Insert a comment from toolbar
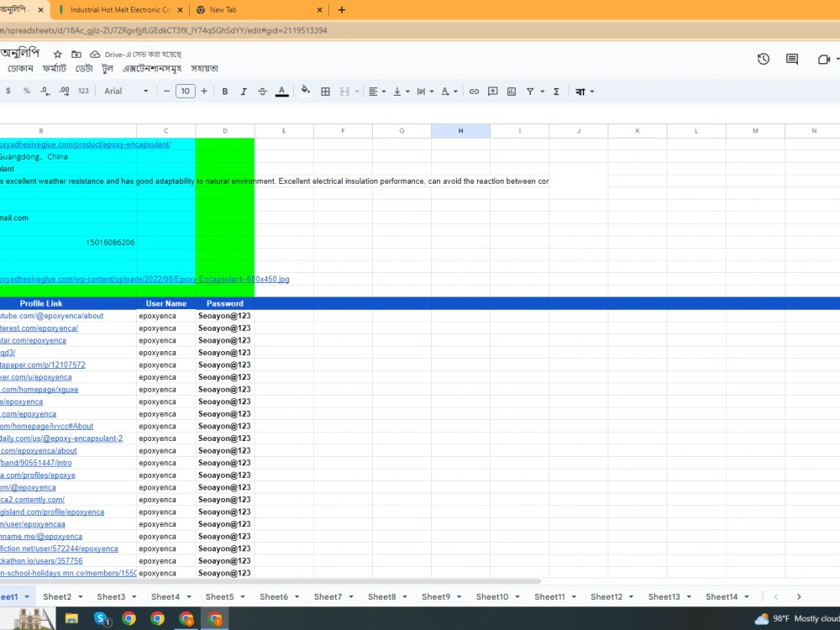Viewport: 840px width, 630px height. [493, 91]
